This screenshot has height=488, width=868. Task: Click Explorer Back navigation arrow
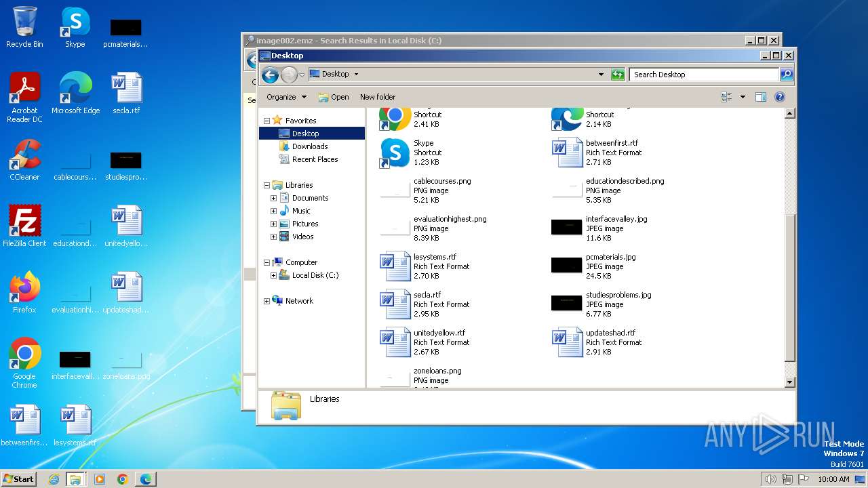click(x=270, y=75)
